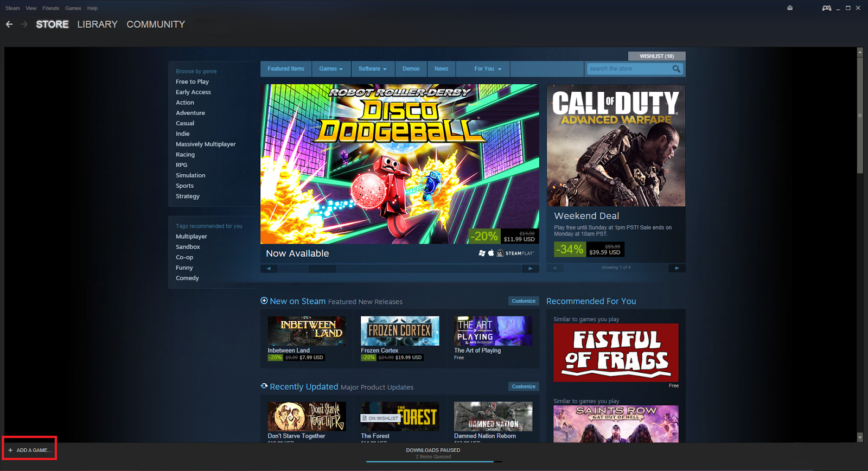868x471 pixels.
Task: Open The Forest game thumbnail
Action: pos(400,417)
